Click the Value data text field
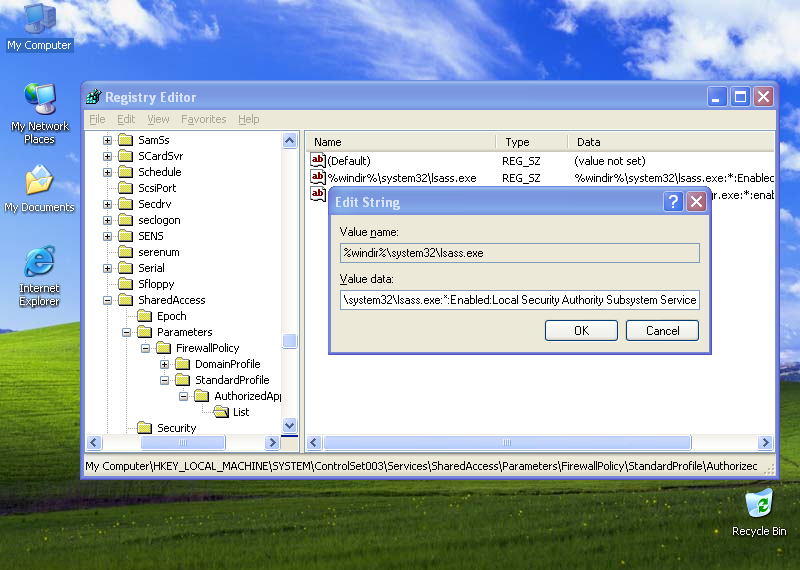800x570 pixels. pos(519,300)
